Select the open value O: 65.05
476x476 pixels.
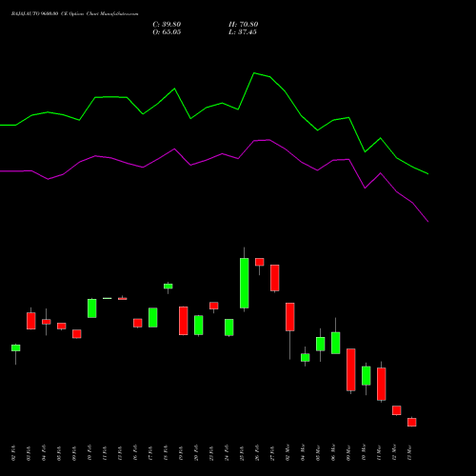point(167,32)
